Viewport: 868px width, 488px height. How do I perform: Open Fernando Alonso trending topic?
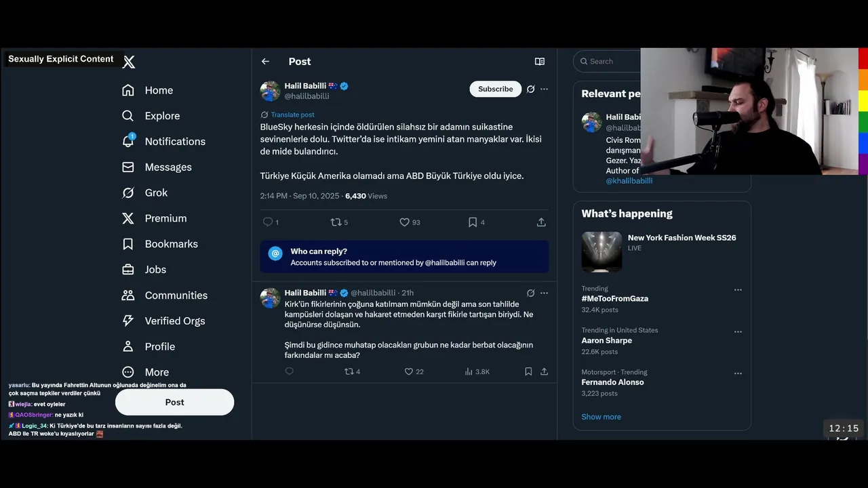coord(612,382)
